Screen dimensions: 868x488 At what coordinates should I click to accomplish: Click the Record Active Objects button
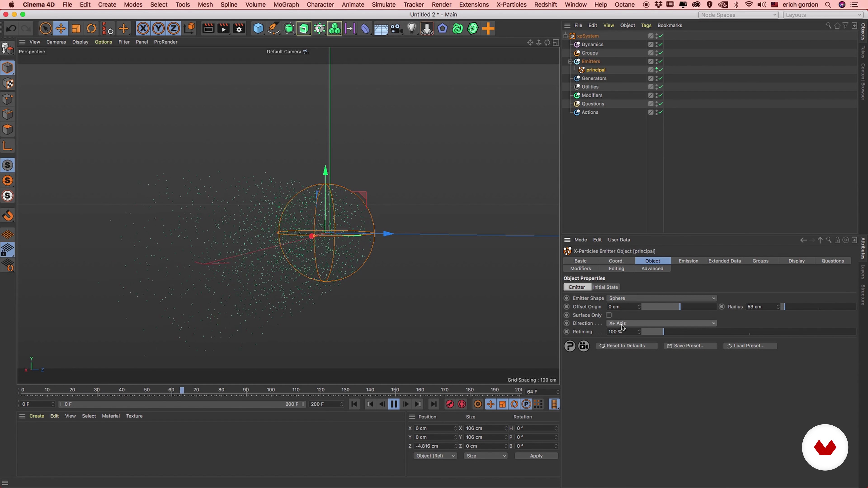pyautogui.click(x=450, y=404)
